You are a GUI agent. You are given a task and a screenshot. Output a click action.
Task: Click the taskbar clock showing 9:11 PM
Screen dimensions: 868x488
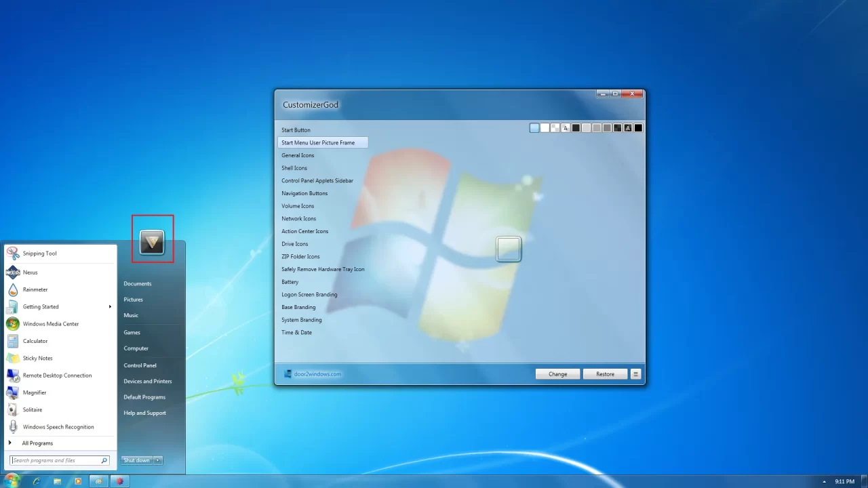tap(845, 482)
